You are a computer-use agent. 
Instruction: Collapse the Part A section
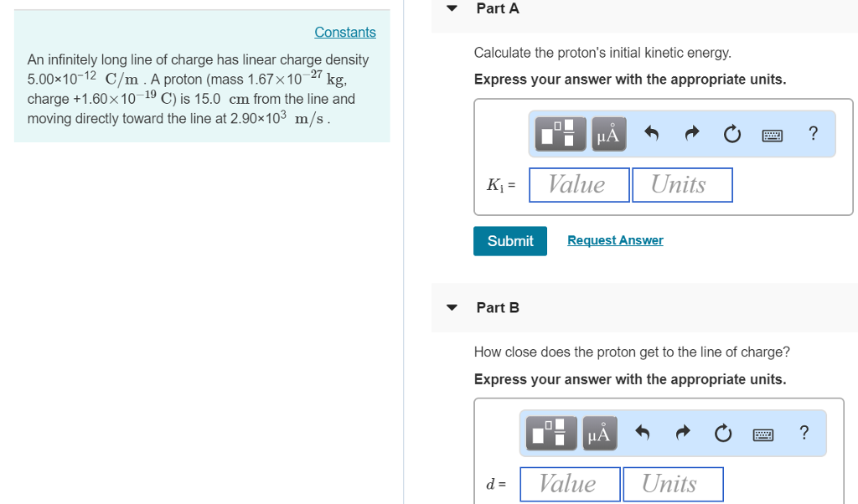tap(452, 8)
